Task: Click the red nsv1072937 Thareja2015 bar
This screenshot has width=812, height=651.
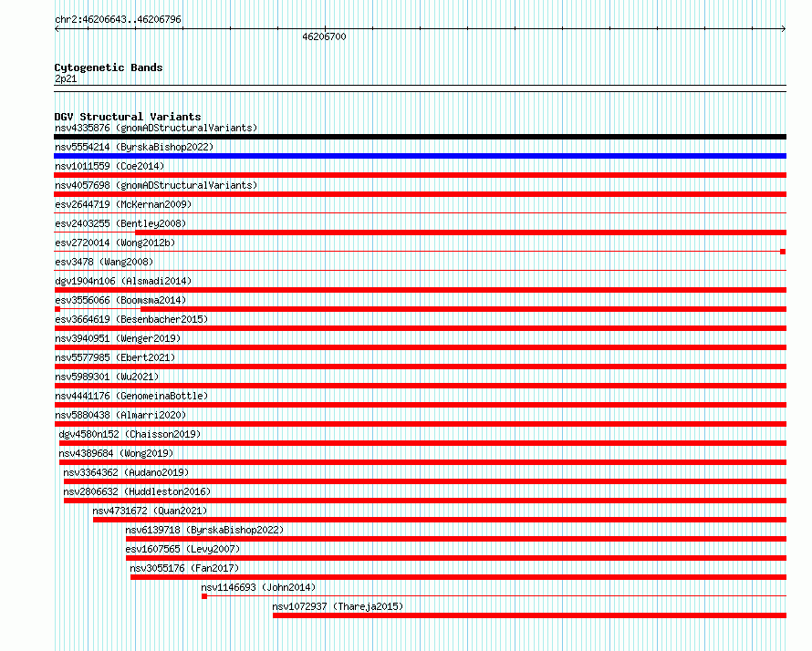Action: pos(529,615)
